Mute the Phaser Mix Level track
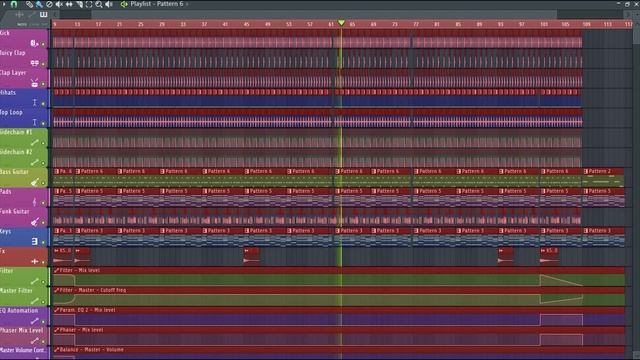This screenshot has width=640, height=360. coord(43,341)
